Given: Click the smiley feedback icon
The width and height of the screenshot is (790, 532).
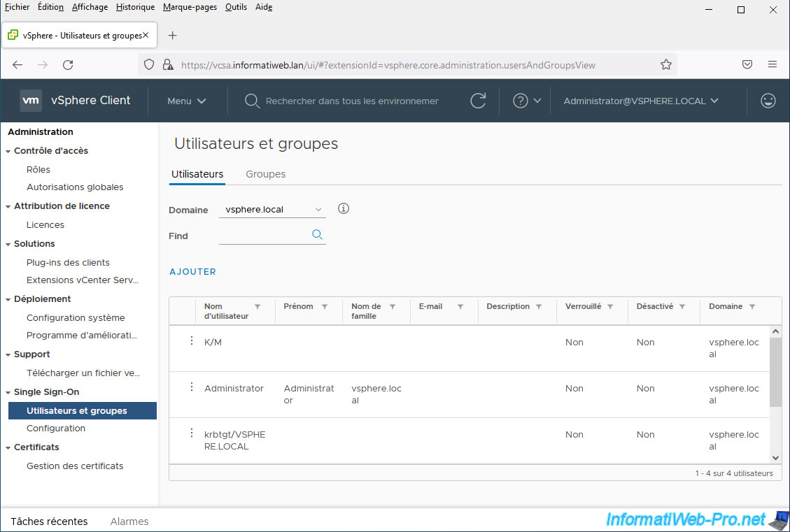Looking at the screenshot, I should (768, 101).
